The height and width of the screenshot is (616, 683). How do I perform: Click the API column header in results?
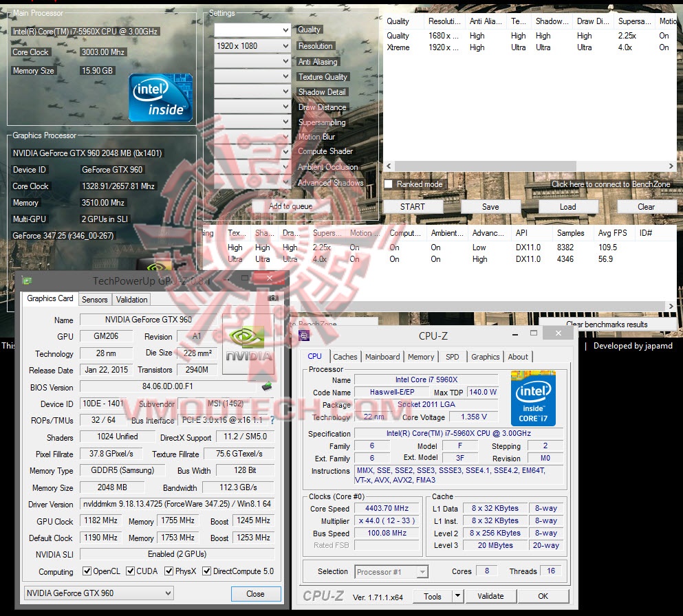click(532, 233)
